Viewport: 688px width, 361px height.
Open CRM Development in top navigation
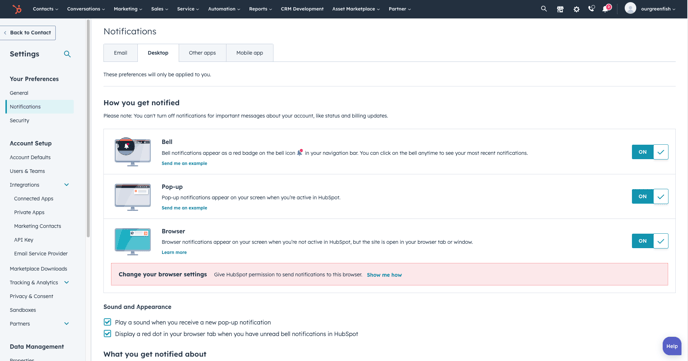click(x=302, y=9)
